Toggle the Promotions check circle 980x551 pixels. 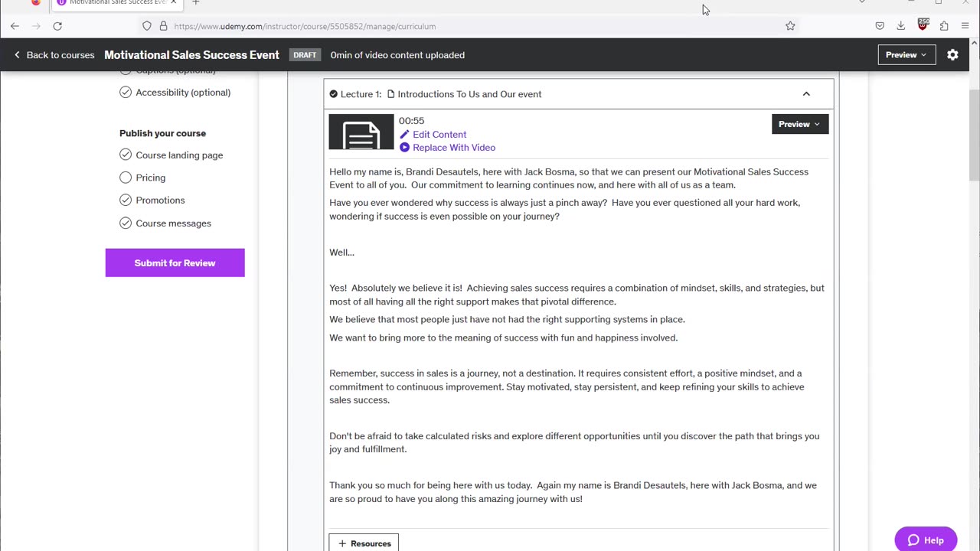tap(126, 201)
